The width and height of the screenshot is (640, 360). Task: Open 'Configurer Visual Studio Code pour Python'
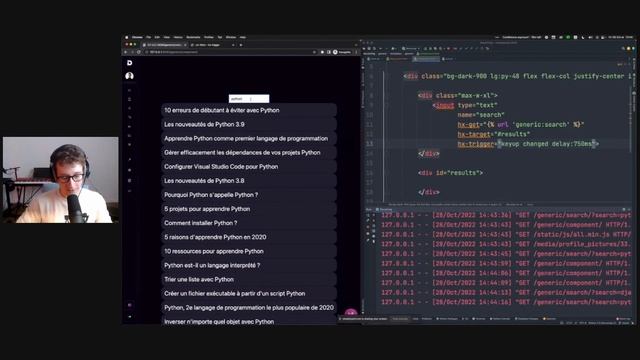point(249,167)
